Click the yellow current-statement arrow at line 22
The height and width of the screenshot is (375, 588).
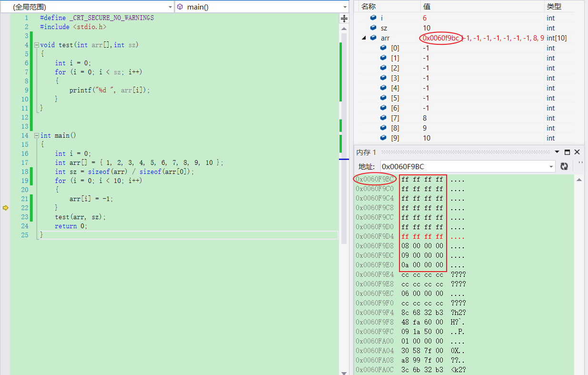6,208
